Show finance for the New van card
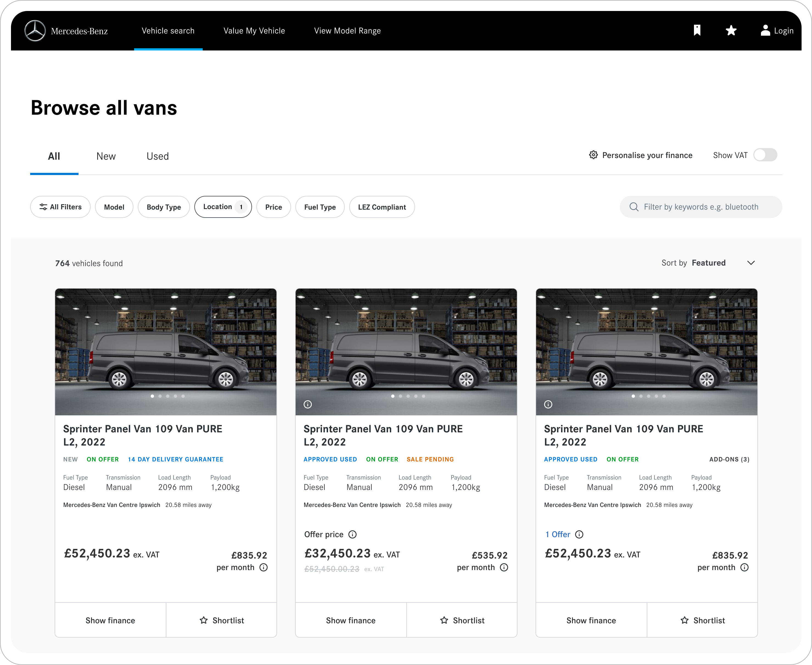 (x=110, y=620)
